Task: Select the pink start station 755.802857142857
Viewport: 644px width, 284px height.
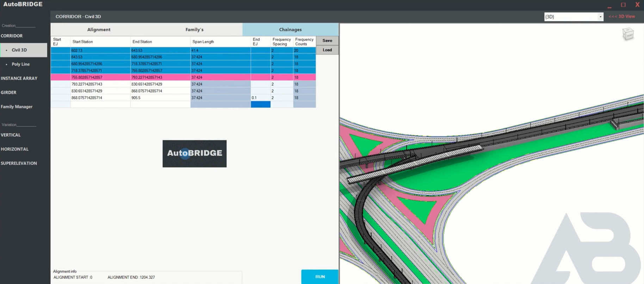Action: tap(100, 77)
